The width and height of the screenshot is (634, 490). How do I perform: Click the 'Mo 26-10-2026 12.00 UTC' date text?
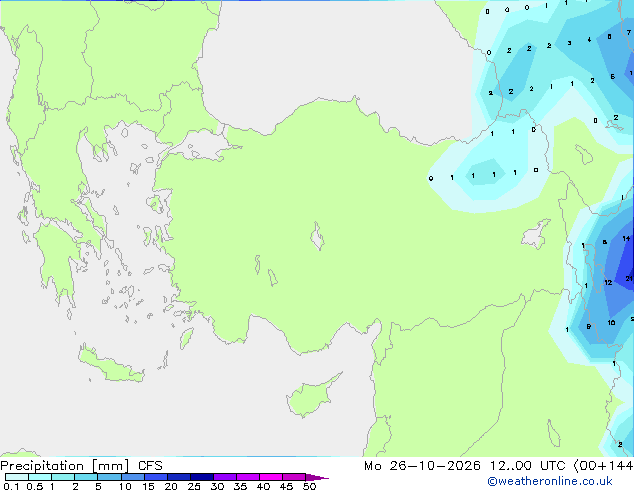[464, 466]
